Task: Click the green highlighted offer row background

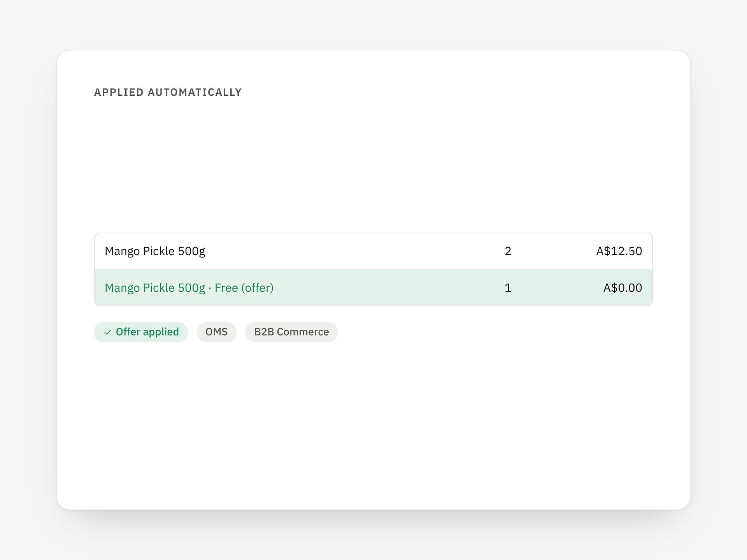Action: pos(373,287)
